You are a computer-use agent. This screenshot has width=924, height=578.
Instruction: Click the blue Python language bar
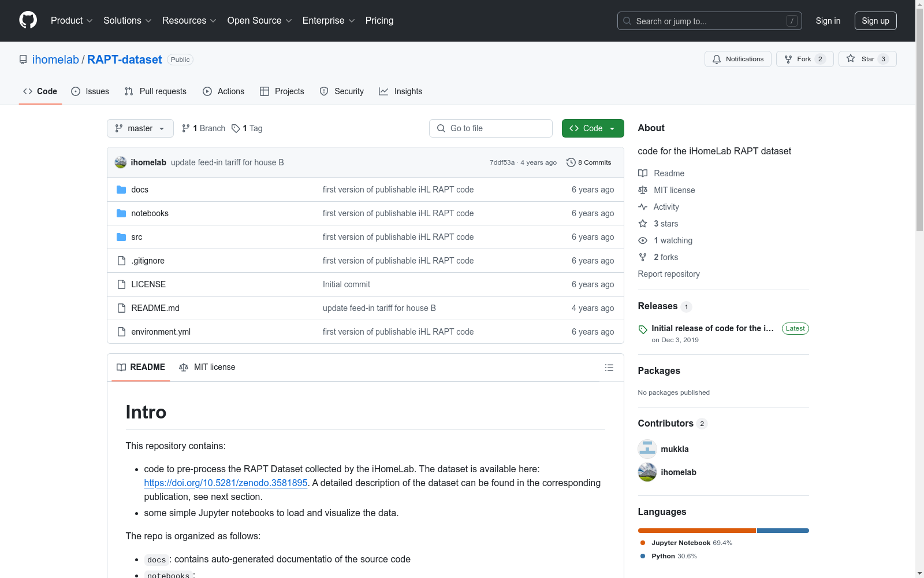(783, 531)
